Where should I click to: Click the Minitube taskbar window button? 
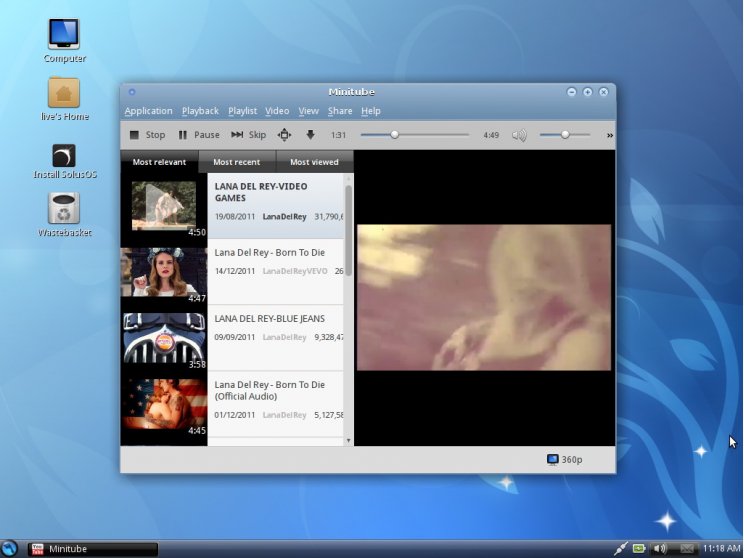(x=93, y=549)
